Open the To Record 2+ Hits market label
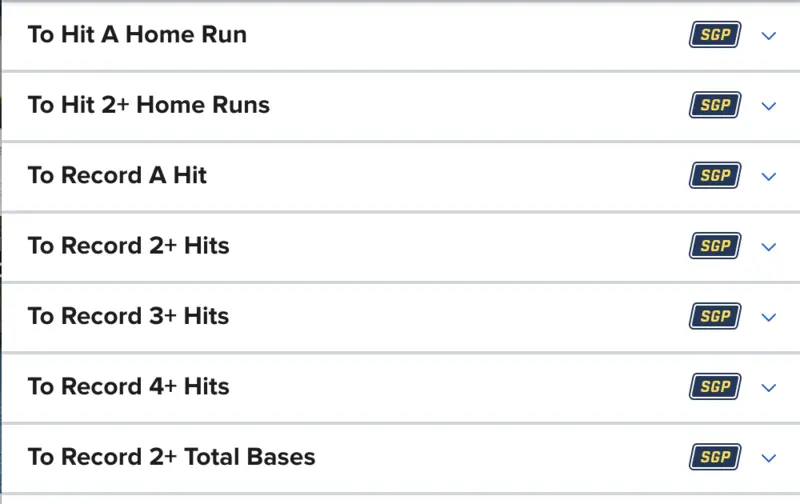This screenshot has width=800, height=504. point(129,246)
